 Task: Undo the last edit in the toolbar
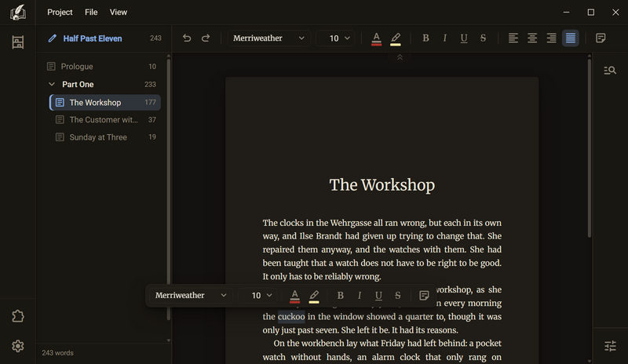[187, 38]
